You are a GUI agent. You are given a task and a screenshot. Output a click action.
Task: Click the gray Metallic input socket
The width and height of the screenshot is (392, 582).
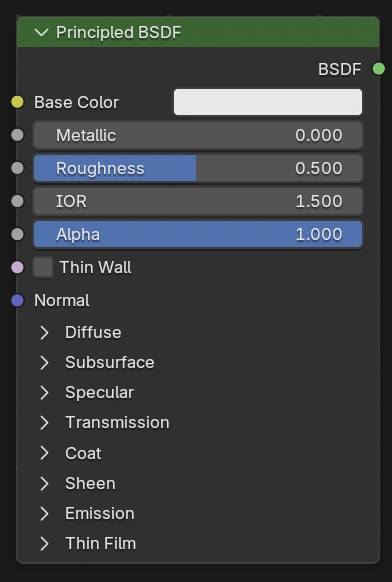coord(17,135)
